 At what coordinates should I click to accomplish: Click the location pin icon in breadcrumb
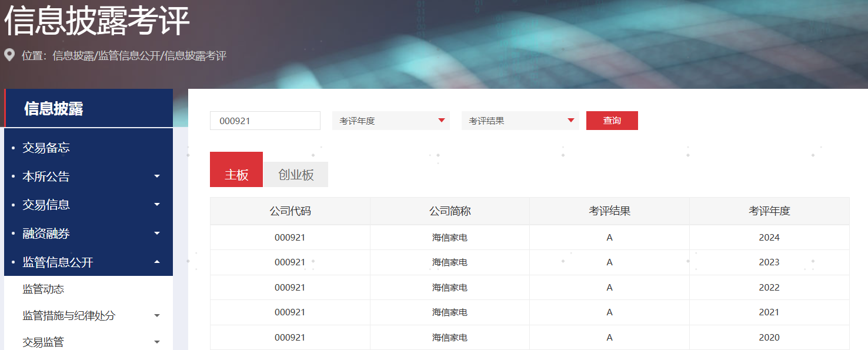(9, 55)
